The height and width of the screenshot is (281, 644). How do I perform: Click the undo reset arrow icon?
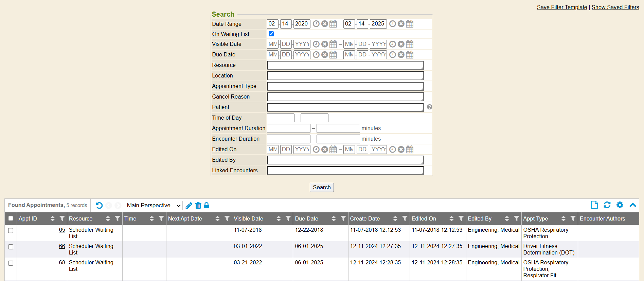(99, 206)
